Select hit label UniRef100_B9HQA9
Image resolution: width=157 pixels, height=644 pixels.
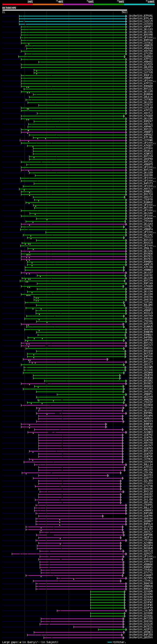pos(141,86)
